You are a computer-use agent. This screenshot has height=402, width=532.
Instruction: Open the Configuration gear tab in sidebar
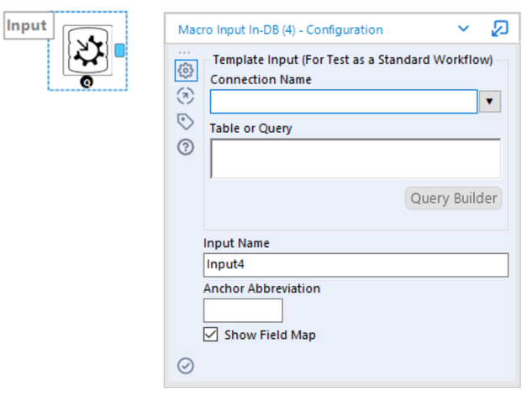click(186, 71)
